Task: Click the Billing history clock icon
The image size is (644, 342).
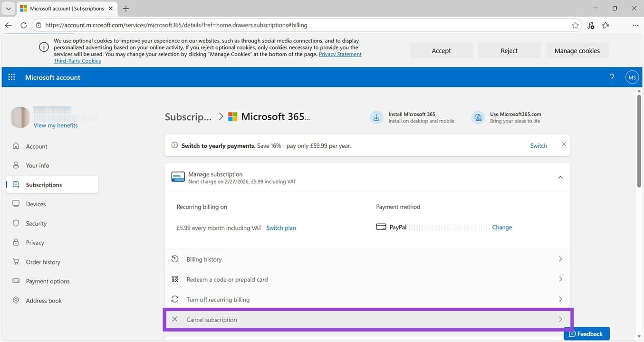Action: tap(174, 259)
